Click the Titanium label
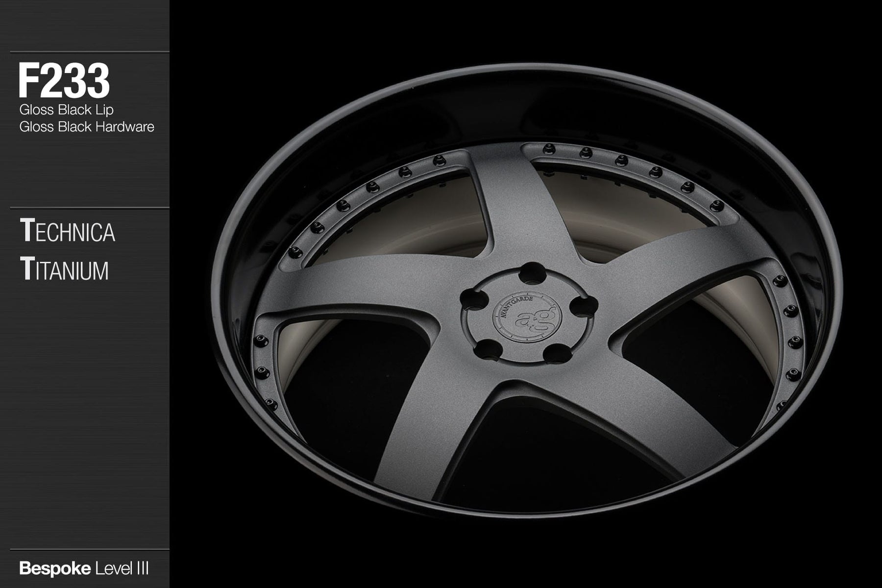The image size is (882, 588). click(64, 270)
